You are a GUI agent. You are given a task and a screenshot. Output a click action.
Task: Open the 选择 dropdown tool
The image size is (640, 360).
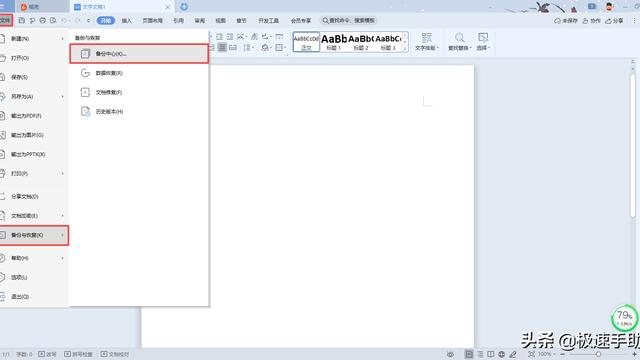(483, 42)
